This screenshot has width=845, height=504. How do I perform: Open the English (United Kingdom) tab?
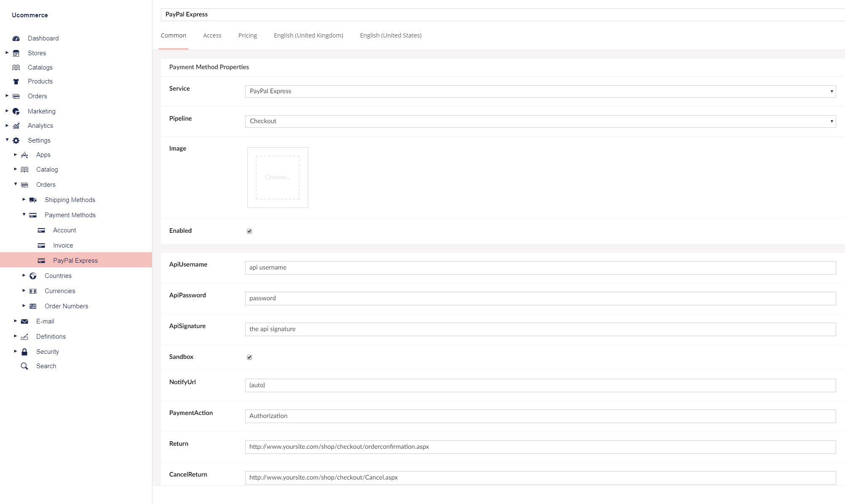tap(309, 35)
